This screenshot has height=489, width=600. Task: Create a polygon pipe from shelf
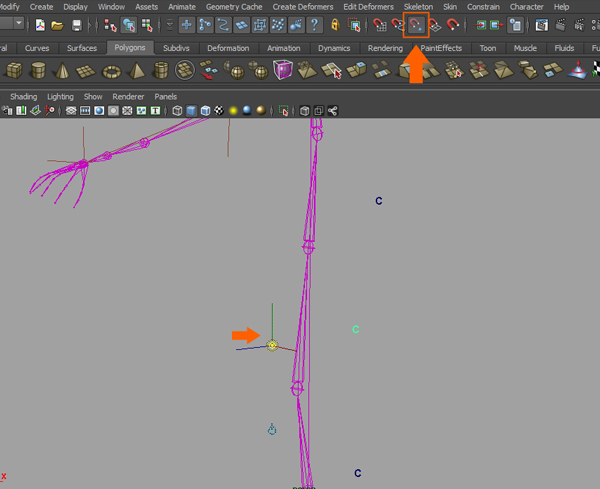point(161,70)
